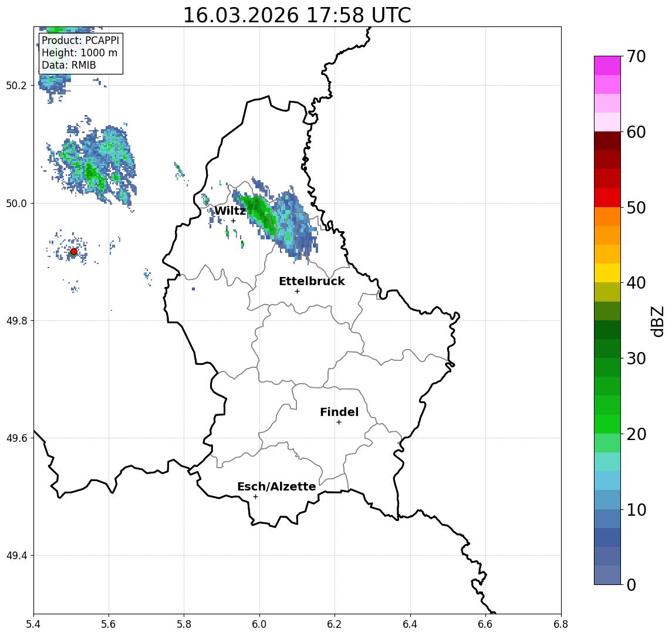Click the longitude axis label 5.4
This screenshot has width=672, height=636.
[33, 624]
